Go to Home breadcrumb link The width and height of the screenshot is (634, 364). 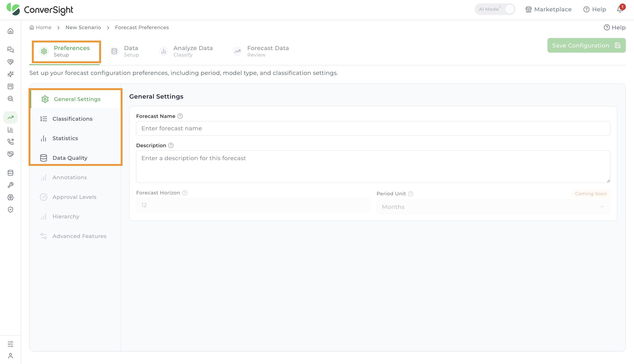pos(40,27)
